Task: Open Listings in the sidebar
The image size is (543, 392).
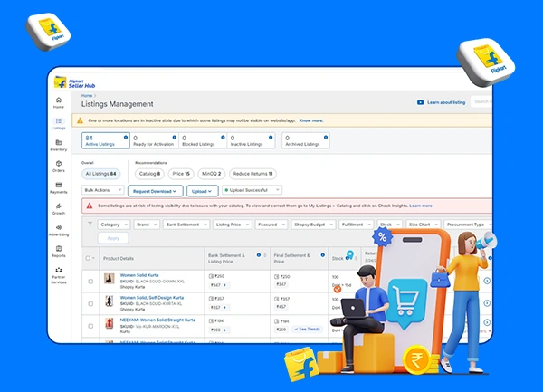Action: (59, 124)
